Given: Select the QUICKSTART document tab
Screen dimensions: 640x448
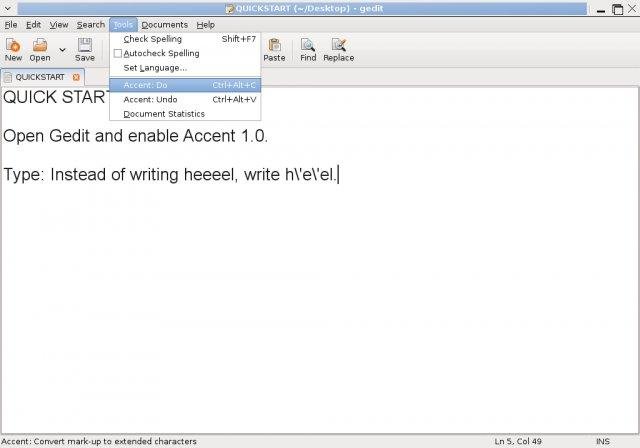Looking at the screenshot, I should [x=42, y=77].
